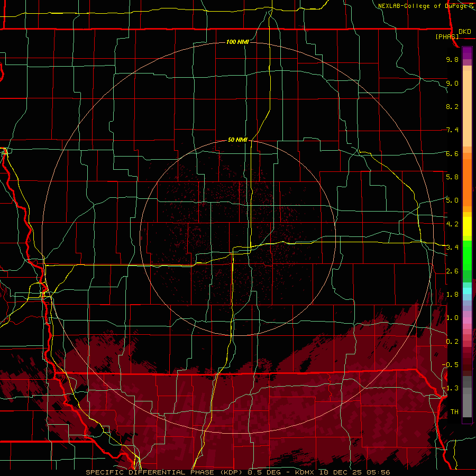
Task: Click the 8.2 scale value
Action: coord(452,106)
